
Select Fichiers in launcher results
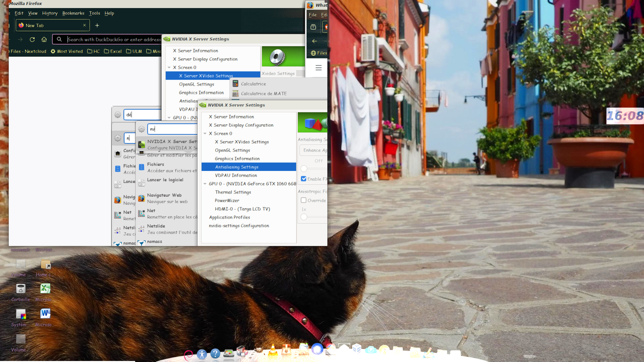[167, 167]
